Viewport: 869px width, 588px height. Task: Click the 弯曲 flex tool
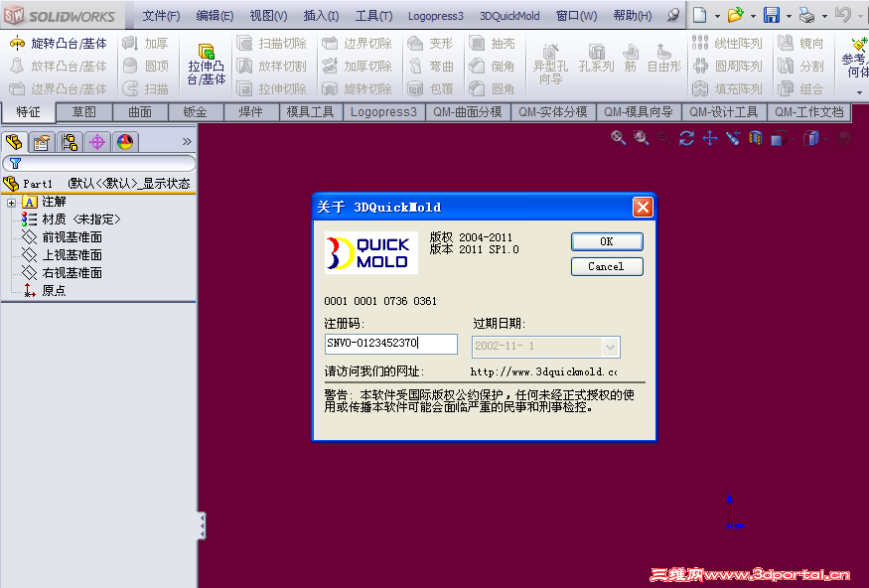(x=431, y=66)
